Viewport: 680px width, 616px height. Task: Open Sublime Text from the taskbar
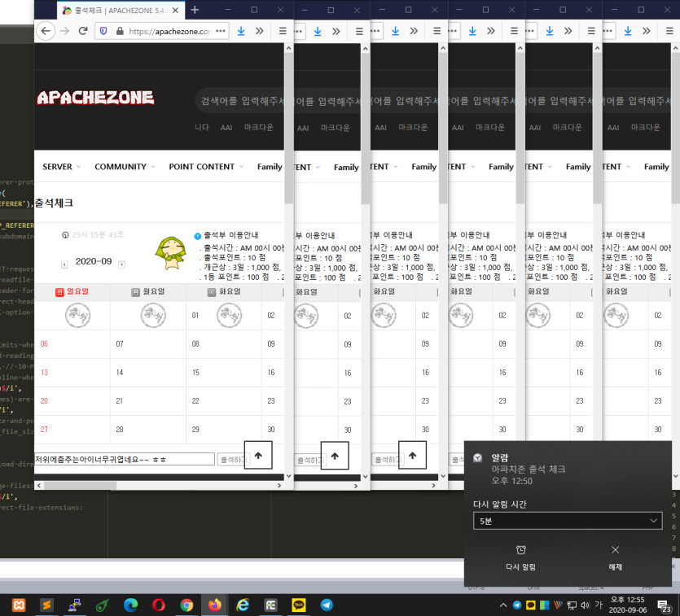(x=46, y=605)
